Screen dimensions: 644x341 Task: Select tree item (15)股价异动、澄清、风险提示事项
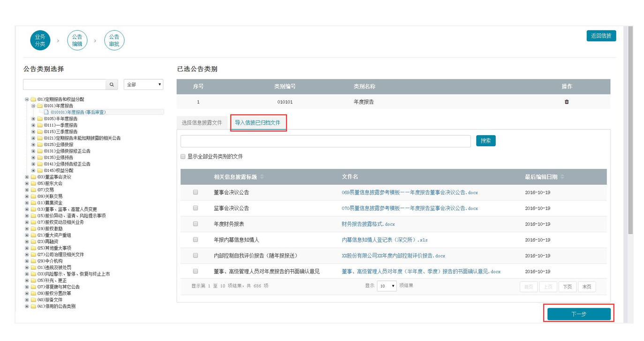[x=71, y=216]
